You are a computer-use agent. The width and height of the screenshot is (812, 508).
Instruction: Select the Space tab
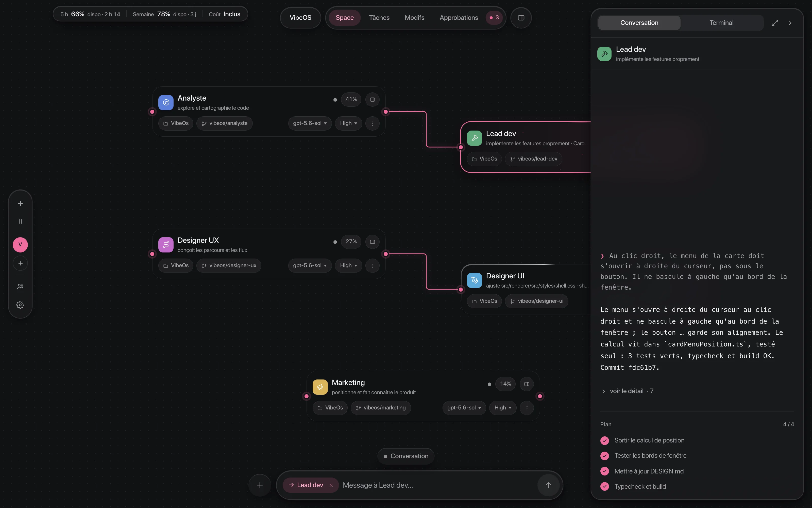tap(345, 18)
